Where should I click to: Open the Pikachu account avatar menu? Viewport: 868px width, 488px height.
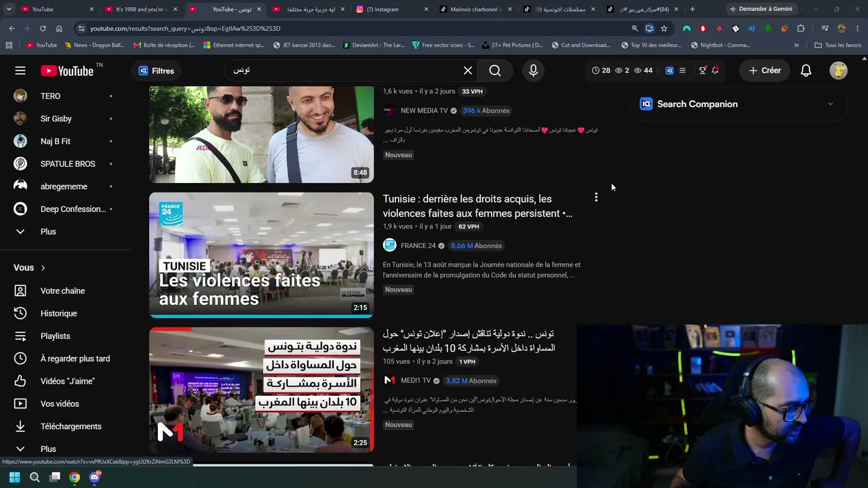838,70
